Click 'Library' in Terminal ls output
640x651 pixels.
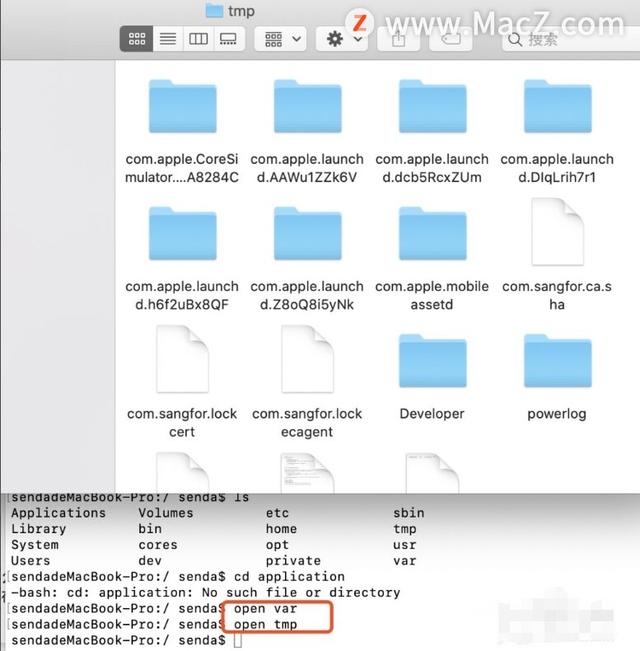pyautogui.click(x=38, y=529)
